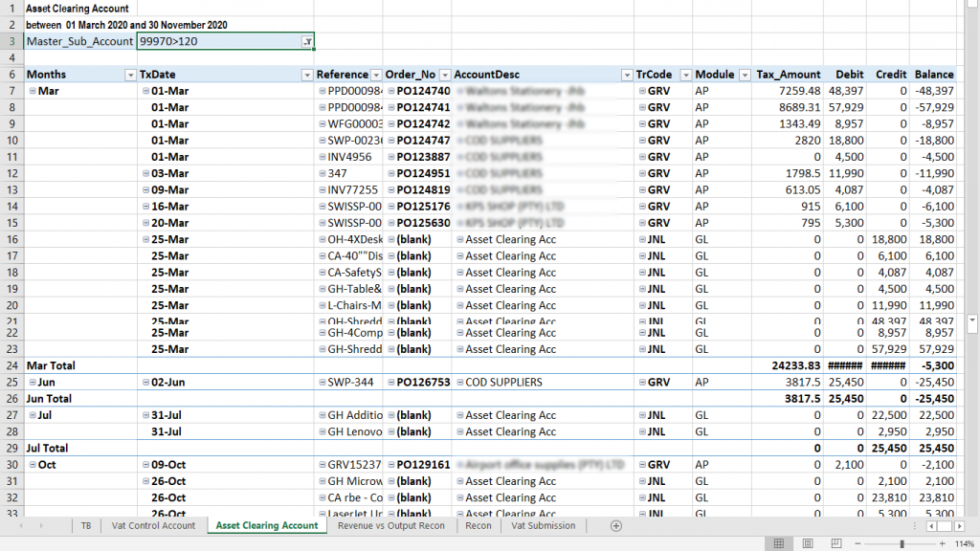The width and height of the screenshot is (980, 551).
Task: Select the Mar Total tax amount 24233.83
Action: (795, 365)
